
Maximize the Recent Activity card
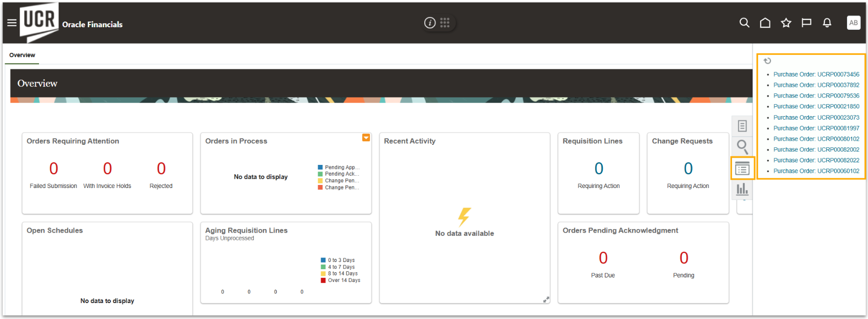tap(546, 299)
